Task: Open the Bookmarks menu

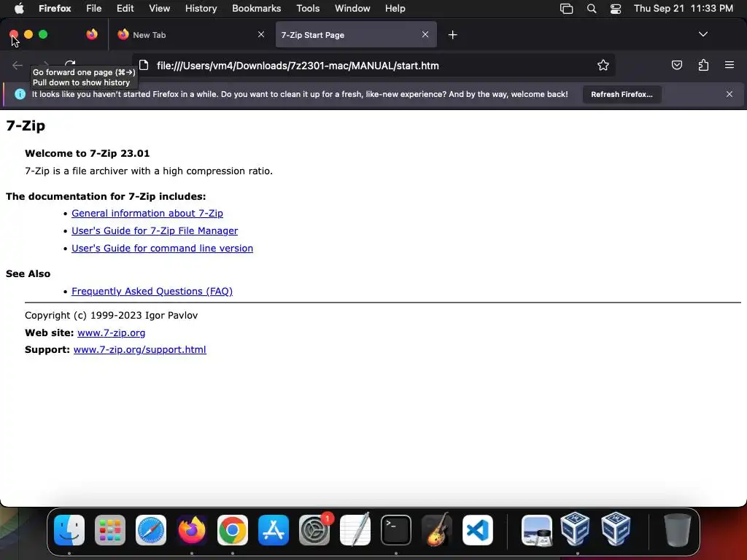Action: coord(256,9)
